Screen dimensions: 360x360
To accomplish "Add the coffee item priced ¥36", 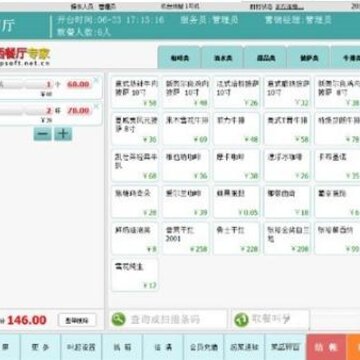I will pos(186,165).
